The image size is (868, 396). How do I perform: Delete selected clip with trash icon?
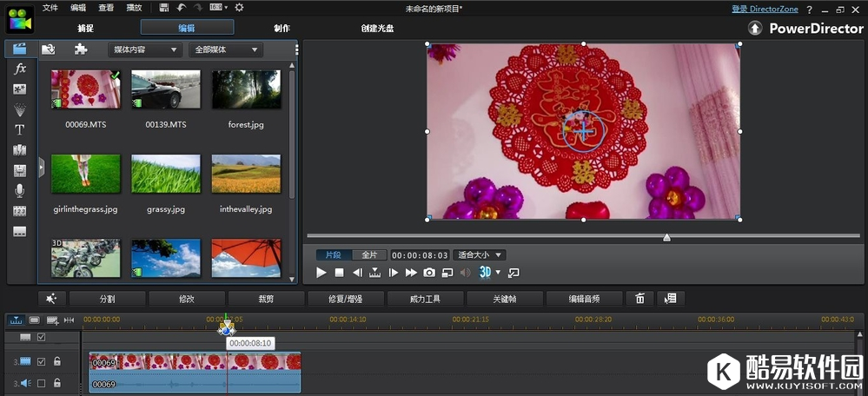[640, 299]
